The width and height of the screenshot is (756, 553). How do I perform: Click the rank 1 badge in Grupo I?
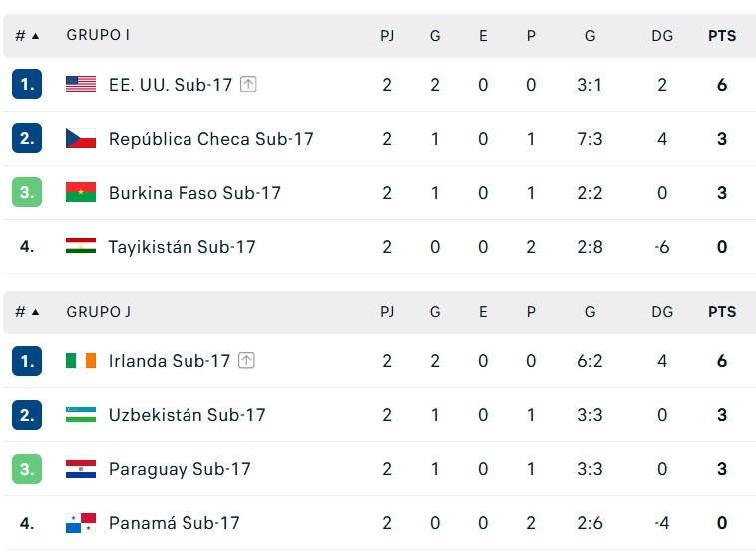27,85
